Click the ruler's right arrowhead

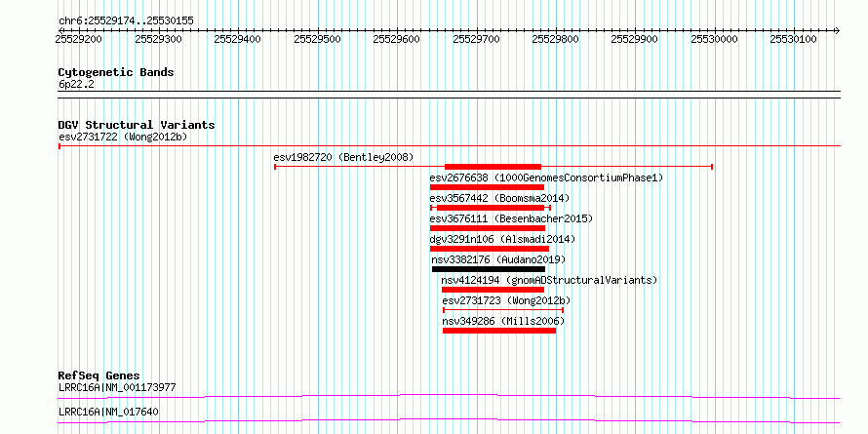pos(837,30)
